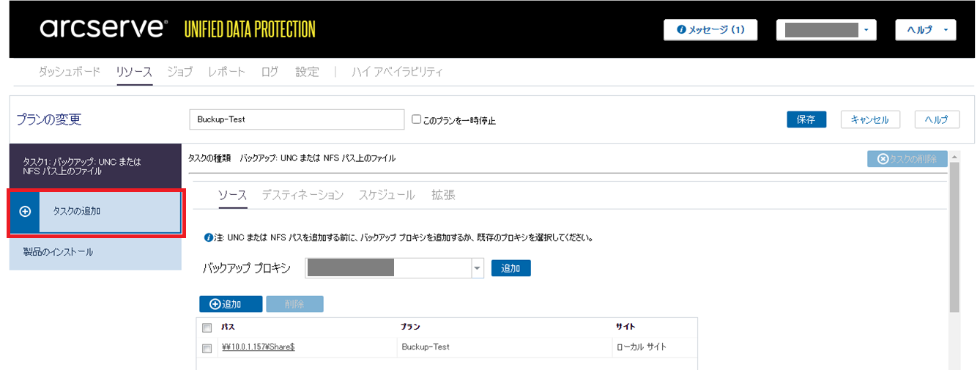Open the スケジュール tab
Screen dimensions: 980x370
pos(387,195)
